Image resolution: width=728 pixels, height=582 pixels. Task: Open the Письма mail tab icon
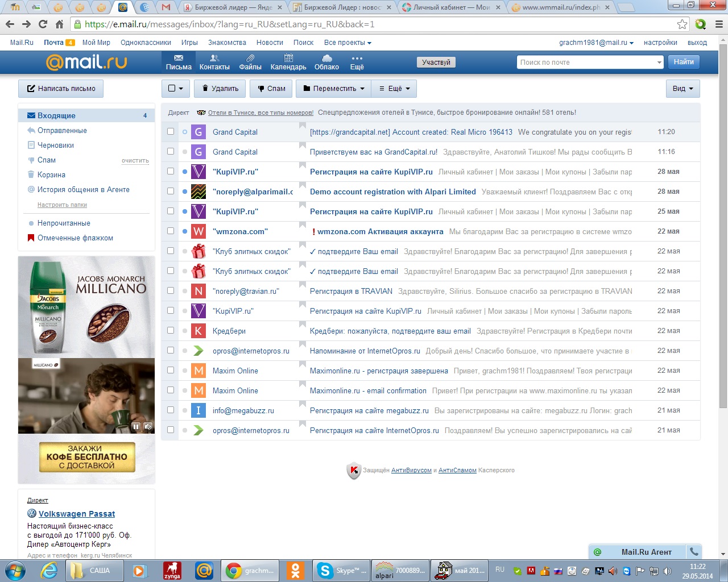(179, 63)
